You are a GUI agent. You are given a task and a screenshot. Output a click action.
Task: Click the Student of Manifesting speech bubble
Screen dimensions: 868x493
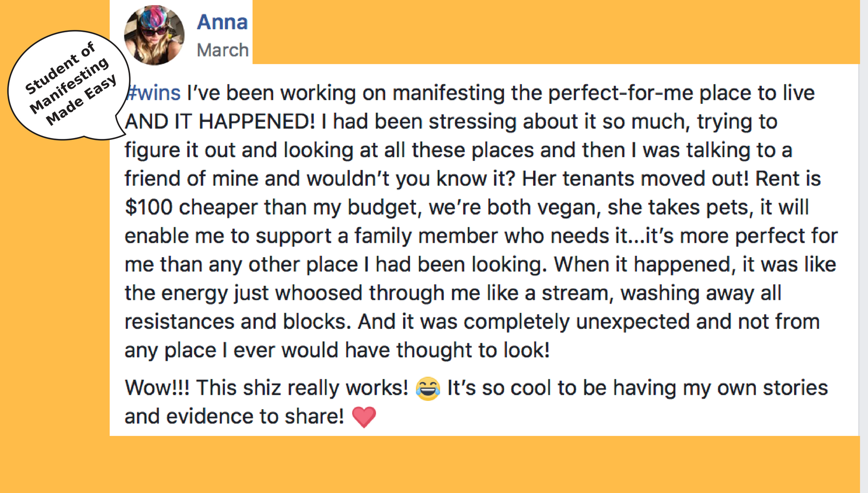point(69,86)
